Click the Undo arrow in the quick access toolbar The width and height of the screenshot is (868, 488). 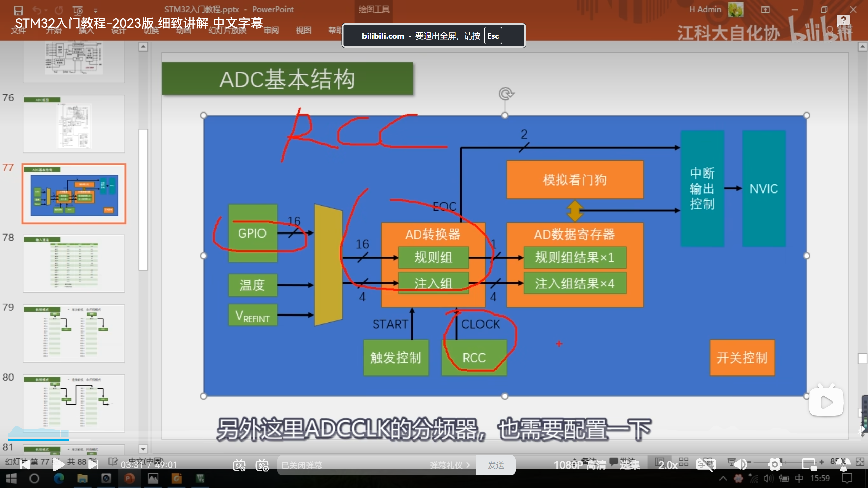pyautogui.click(x=37, y=10)
